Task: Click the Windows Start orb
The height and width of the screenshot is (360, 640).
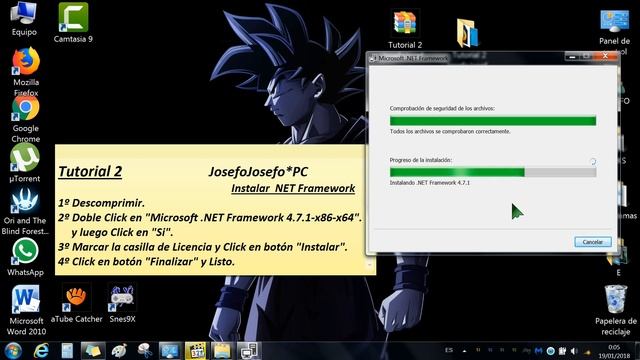Action: [13, 351]
